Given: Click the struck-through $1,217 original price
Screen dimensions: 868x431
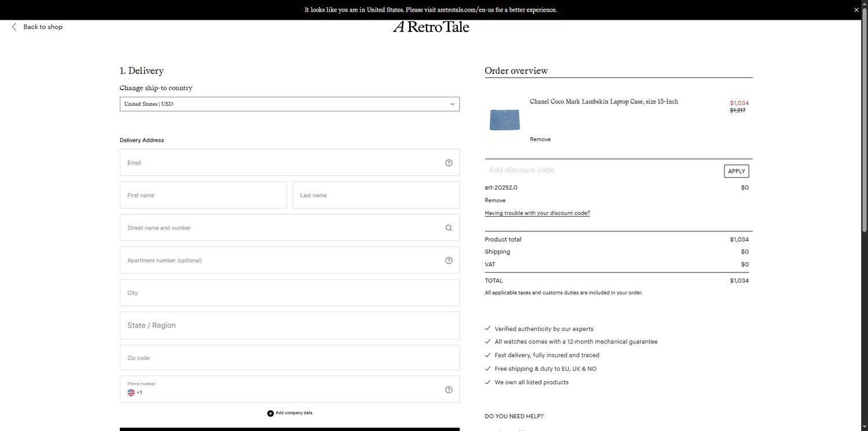Looking at the screenshot, I should coord(738,110).
